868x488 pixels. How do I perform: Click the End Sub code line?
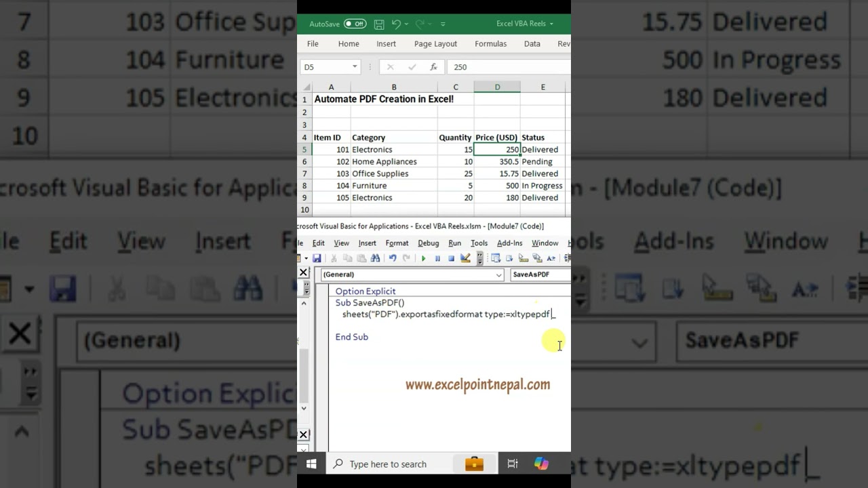(x=351, y=337)
